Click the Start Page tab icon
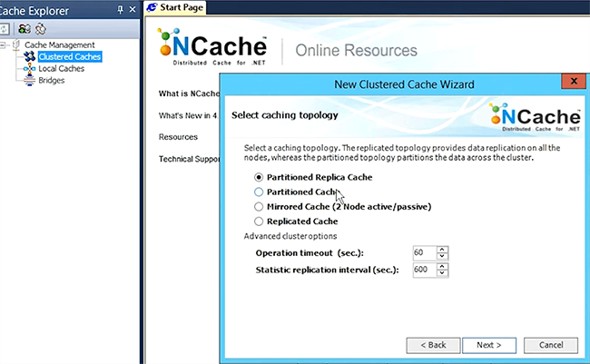The height and width of the screenshot is (364, 590). tap(152, 7)
